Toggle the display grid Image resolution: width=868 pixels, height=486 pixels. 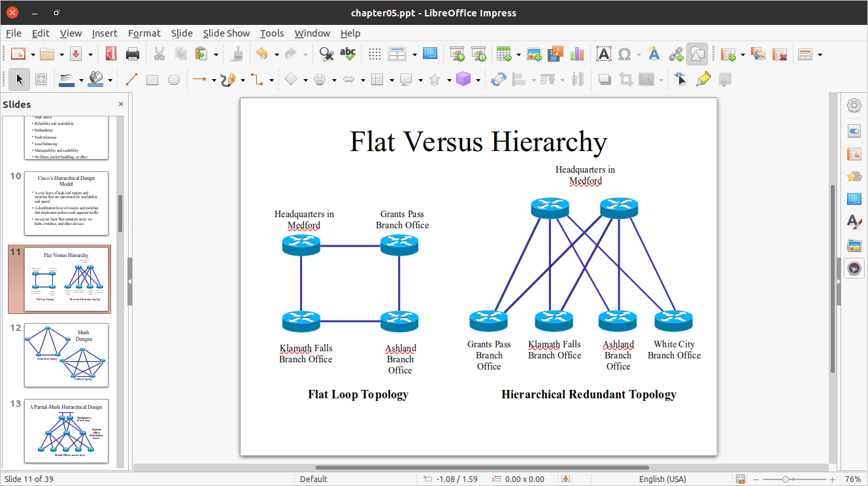click(x=375, y=54)
